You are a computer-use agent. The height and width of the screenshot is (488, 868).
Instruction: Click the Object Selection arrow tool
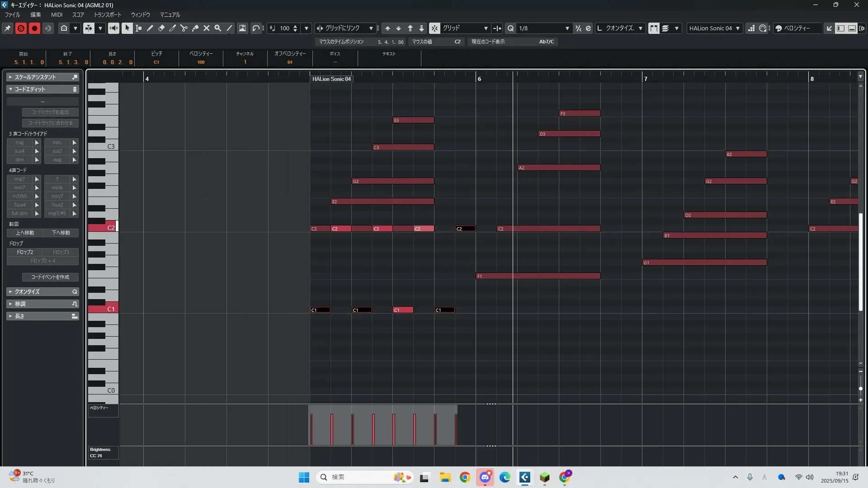coord(127,28)
